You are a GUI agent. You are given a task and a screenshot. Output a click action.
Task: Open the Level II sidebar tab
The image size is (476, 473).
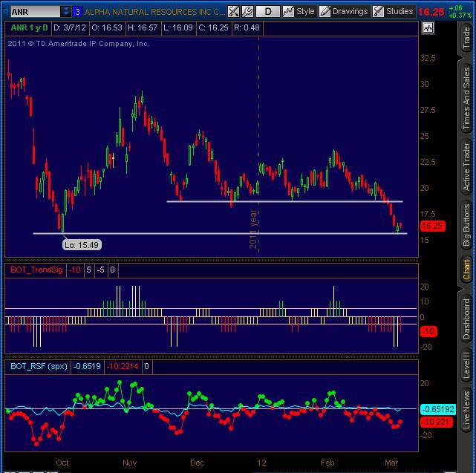coord(466,365)
